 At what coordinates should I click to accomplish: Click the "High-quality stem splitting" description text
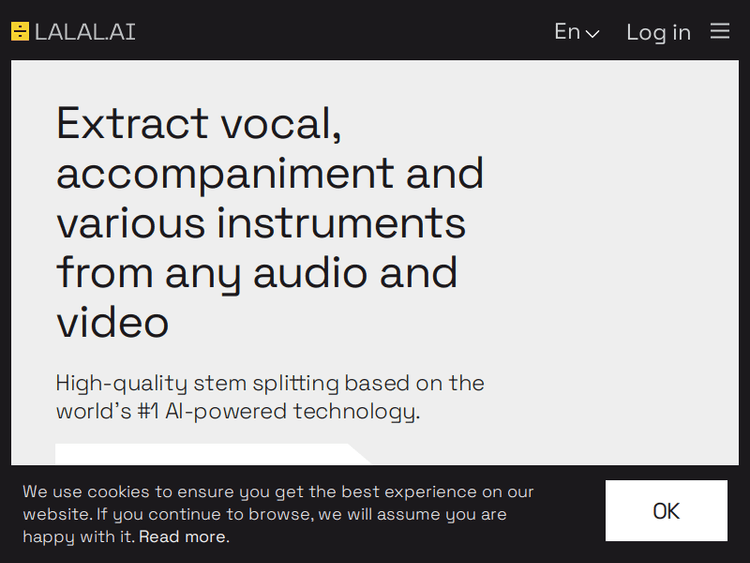pos(270,383)
